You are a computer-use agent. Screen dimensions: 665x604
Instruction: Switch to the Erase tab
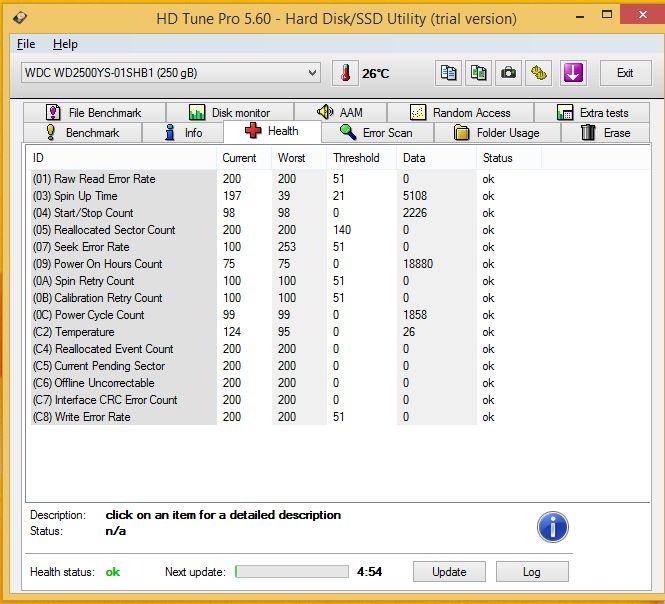click(x=606, y=133)
